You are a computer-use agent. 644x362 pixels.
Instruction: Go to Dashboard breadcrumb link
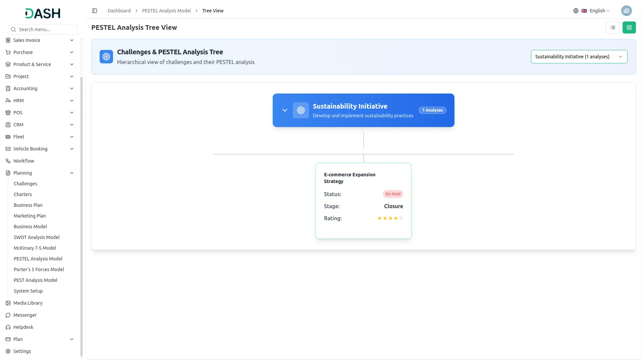(119, 11)
